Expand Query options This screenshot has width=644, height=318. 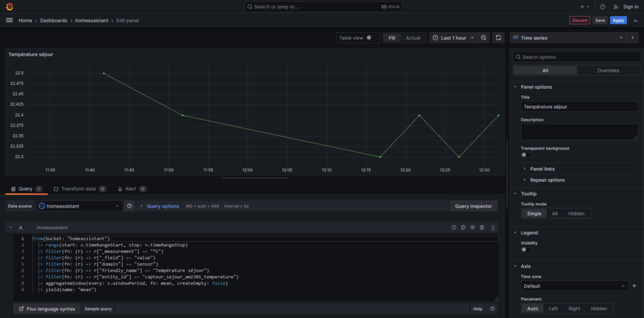pos(163,206)
